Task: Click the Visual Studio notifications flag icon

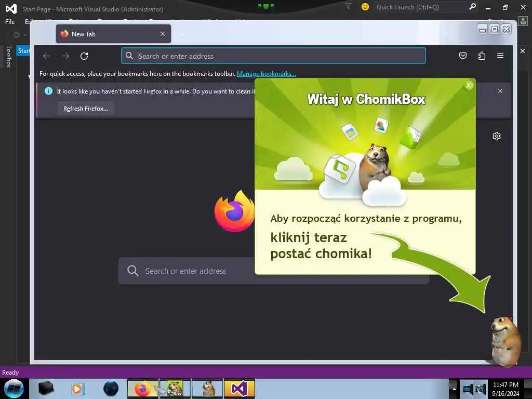Action: 348,6
